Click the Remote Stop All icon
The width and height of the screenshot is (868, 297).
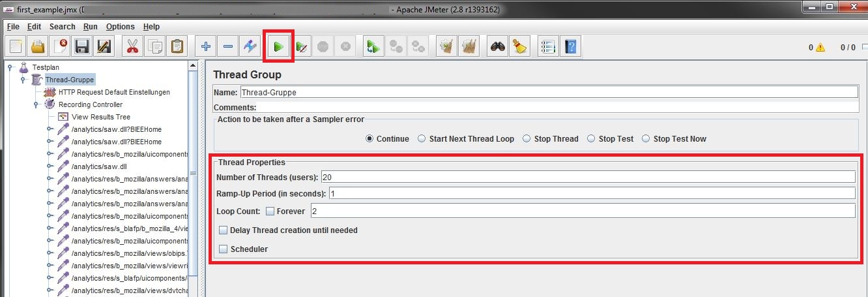[x=396, y=46]
